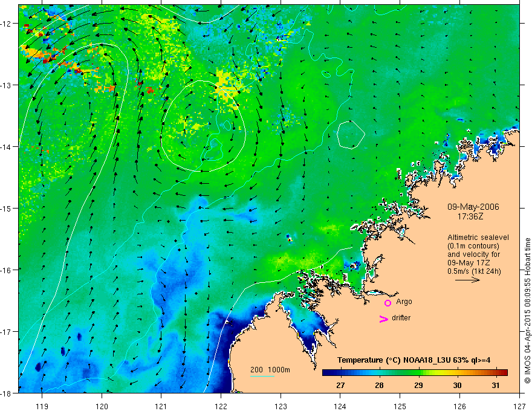
Task: Click the latitude axis label -15
Action: (6, 208)
